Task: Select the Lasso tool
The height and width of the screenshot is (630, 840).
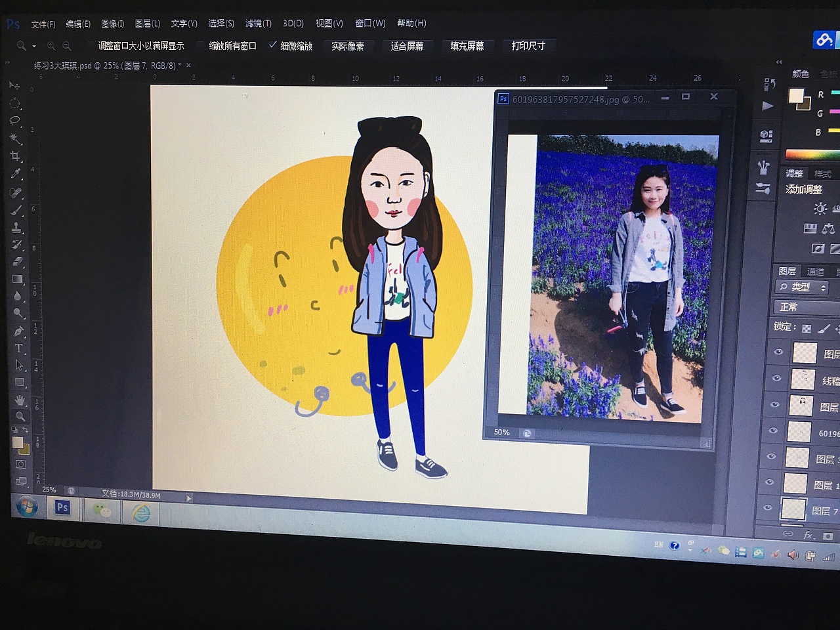Action: (x=14, y=121)
